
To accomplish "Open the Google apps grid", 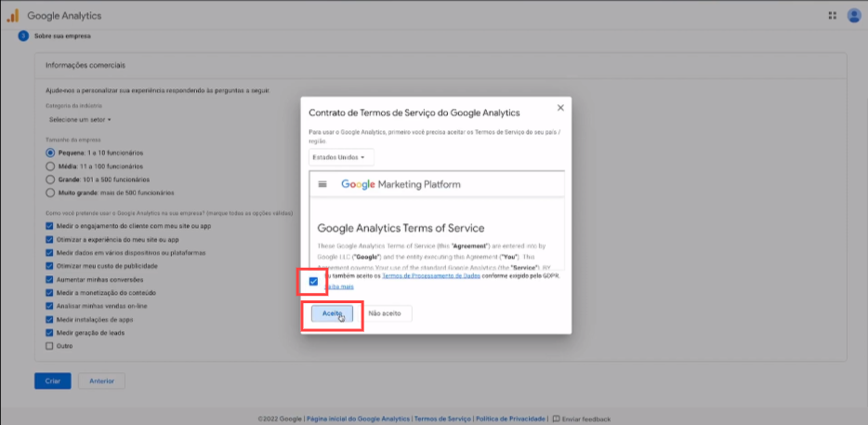I will (832, 16).
